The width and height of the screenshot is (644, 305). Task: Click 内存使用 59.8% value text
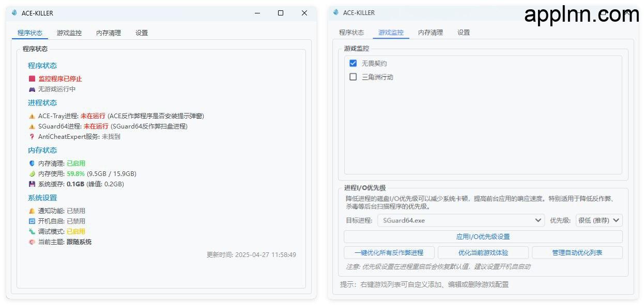[75, 174]
